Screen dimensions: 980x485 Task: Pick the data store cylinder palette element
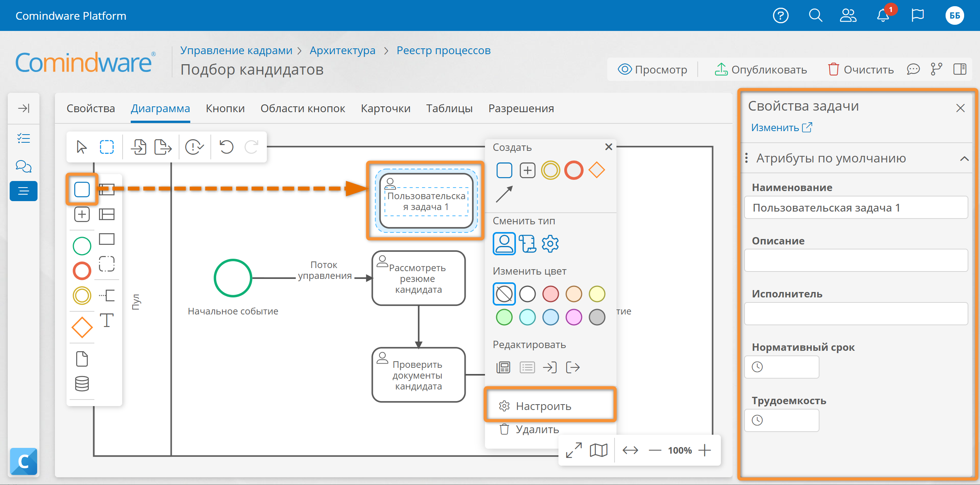[x=82, y=384]
